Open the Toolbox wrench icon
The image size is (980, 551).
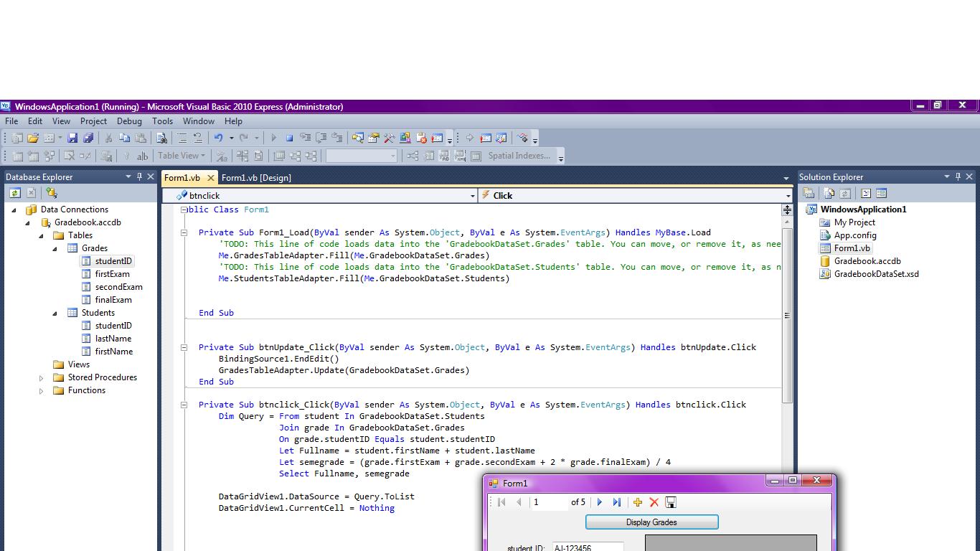[389, 138]
